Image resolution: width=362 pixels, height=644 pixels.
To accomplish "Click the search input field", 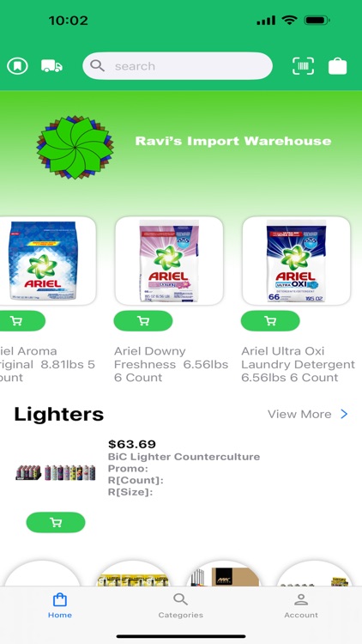I will pos(178,66).
